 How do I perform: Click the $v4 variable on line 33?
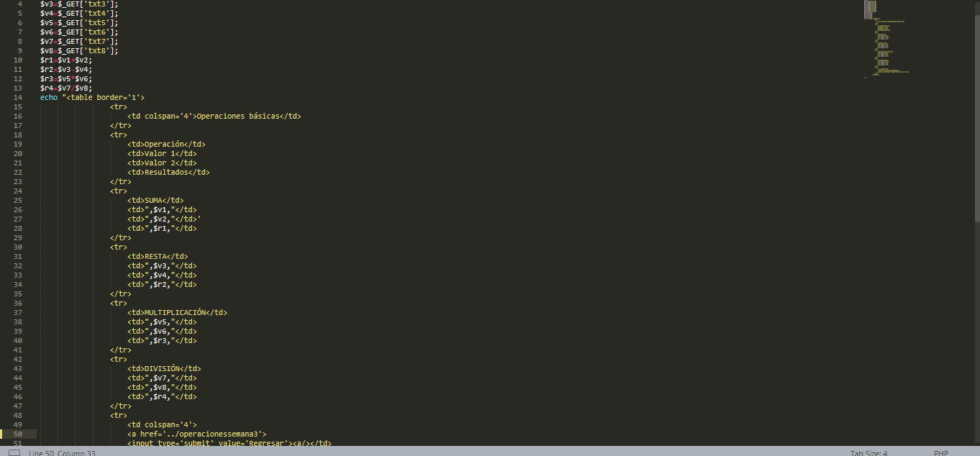(160, 275)
